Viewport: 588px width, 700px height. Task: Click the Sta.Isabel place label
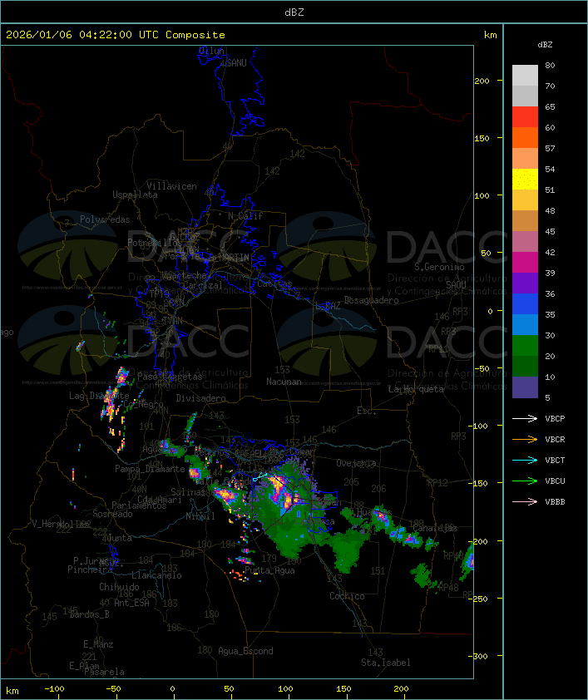tap(386, 663)
